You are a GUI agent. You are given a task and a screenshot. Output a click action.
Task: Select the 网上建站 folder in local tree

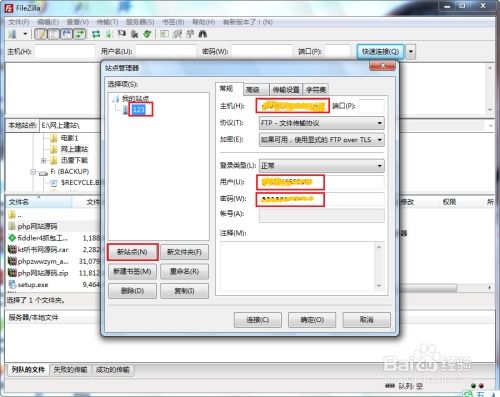point(74,149)
